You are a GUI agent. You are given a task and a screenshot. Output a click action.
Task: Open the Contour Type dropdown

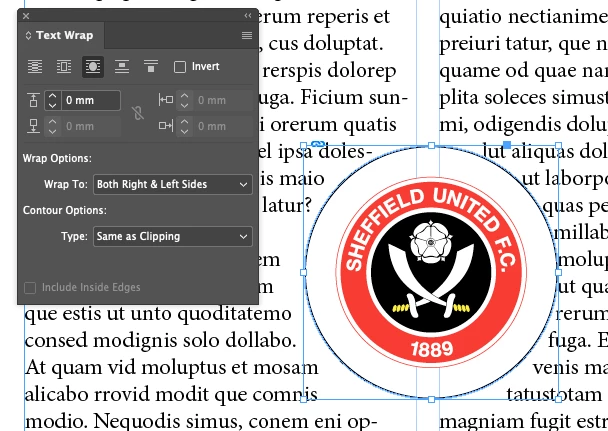[x=173, y=236]
